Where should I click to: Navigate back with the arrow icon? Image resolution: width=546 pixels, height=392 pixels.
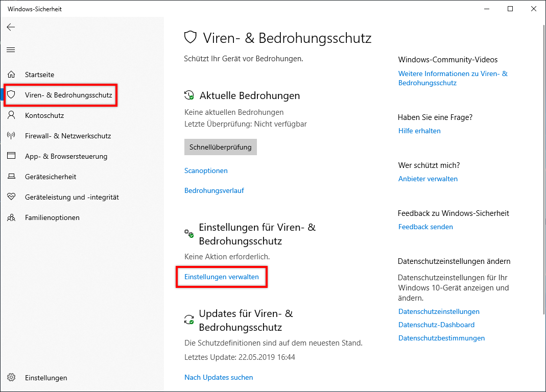click(11, 27)
